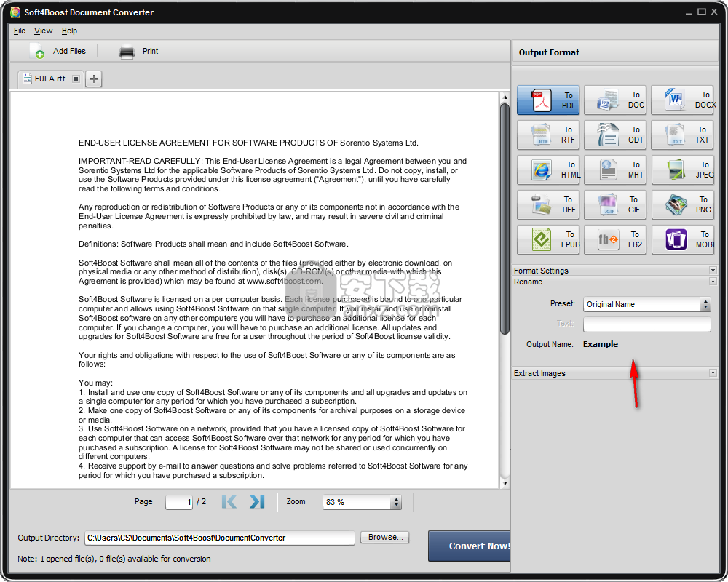The height and width of the screenshot is (582, 728).
Task: Click the Convert Now! button
Action: click(470, 546)
